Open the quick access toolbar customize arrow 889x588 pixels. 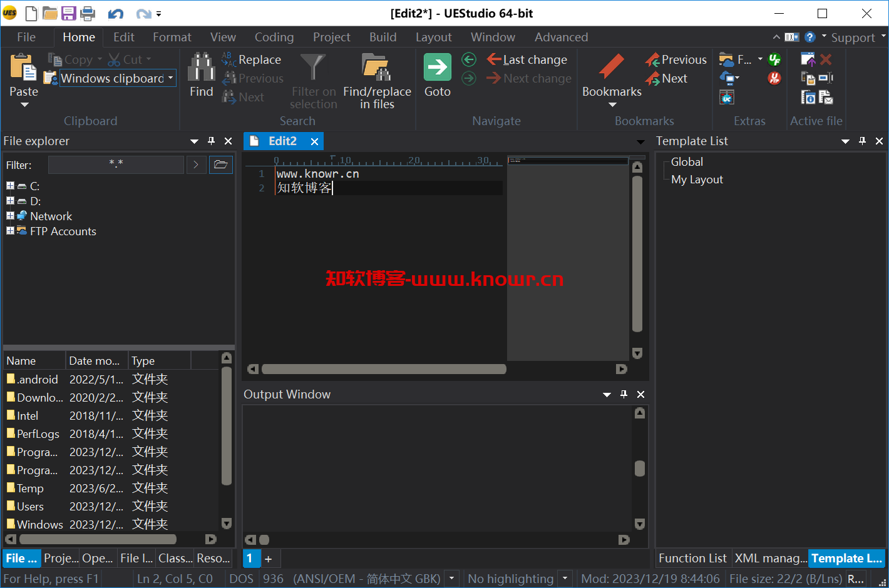[x=158, y=13]
